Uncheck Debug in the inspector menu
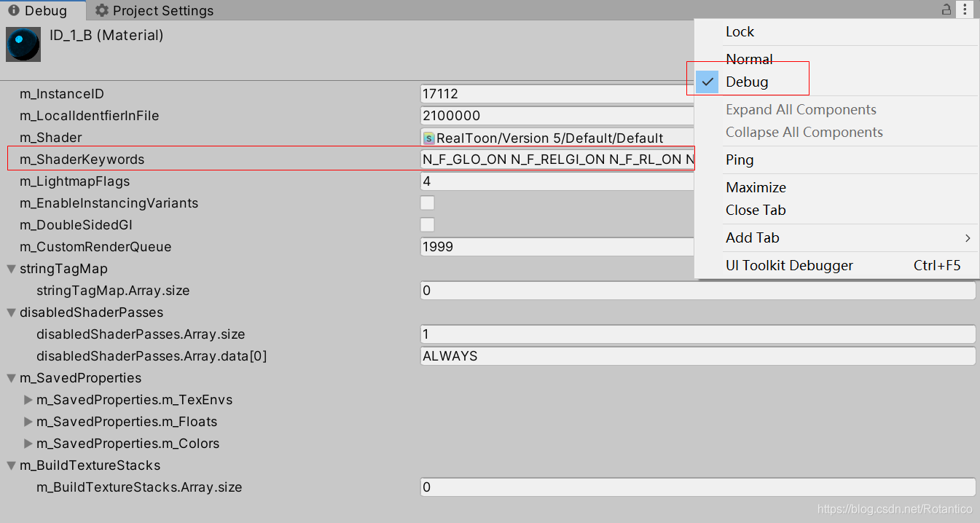Viewport: 980px width, 523px height. pos(748,82)
